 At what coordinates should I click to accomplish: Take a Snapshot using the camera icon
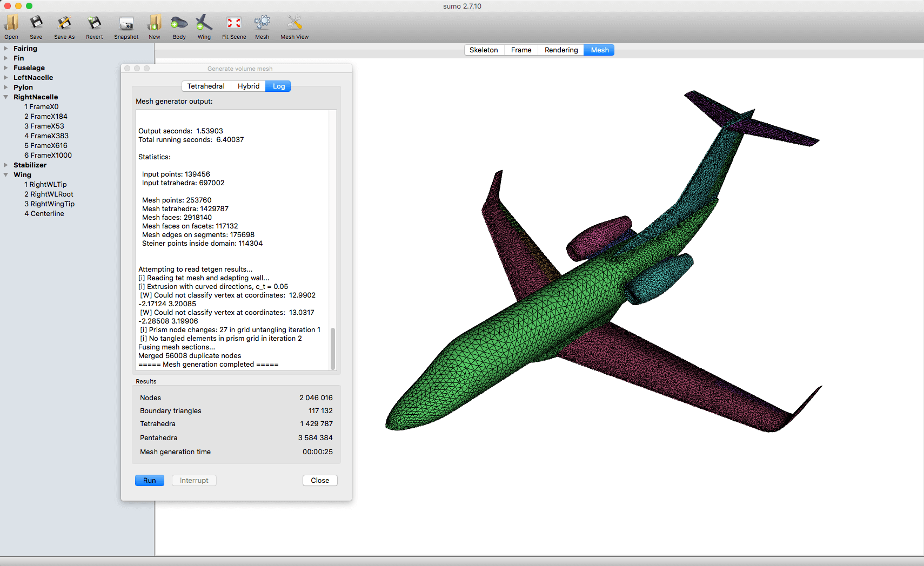126,23
